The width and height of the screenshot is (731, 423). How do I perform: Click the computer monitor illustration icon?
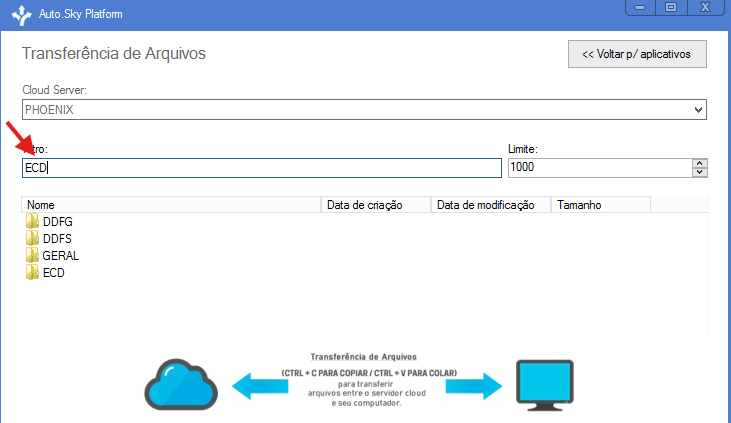tap(545, 385)
